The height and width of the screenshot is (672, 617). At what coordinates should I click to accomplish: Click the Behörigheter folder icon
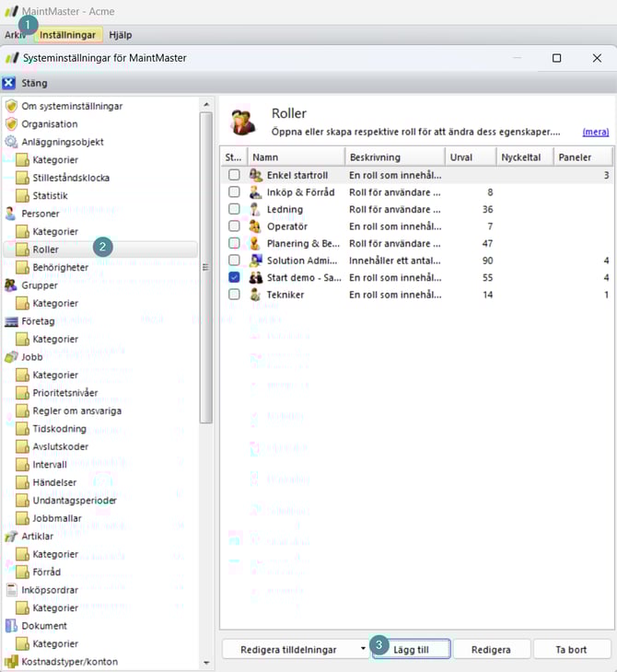pyautogui.click(x=22, y=268)
